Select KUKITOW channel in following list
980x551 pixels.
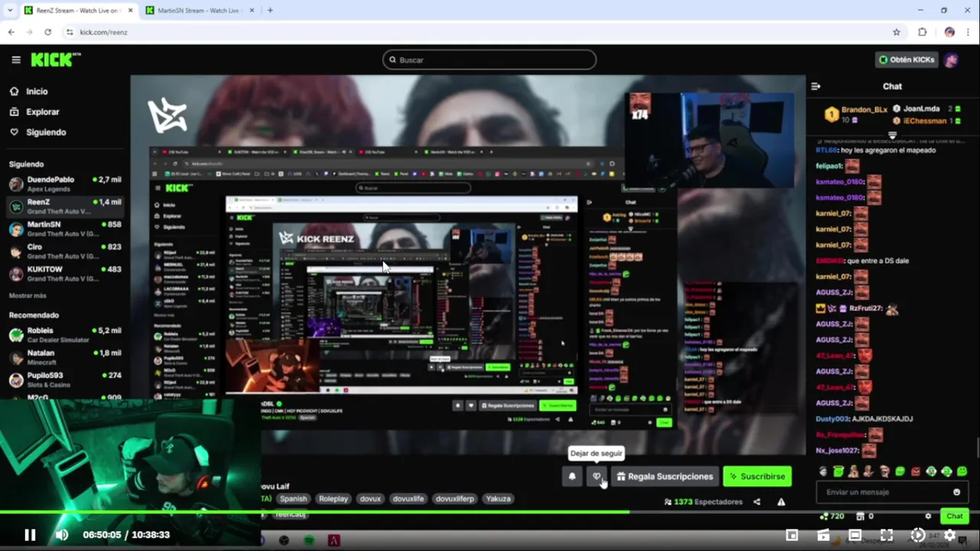(x=65, y=274)
